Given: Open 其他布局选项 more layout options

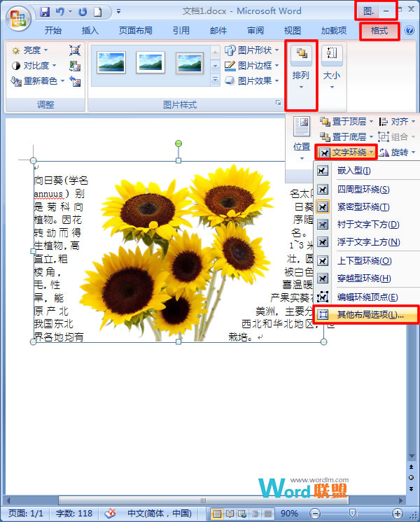Looking at the screenshot, I should 366,315.
